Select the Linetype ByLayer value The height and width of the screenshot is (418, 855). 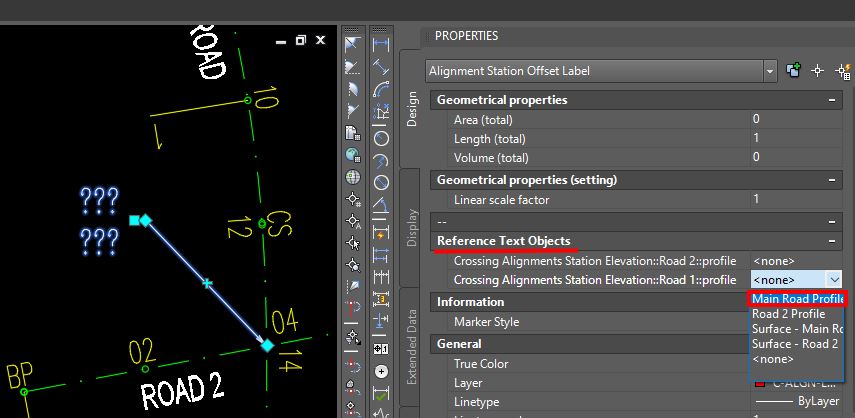click(797, 402)
